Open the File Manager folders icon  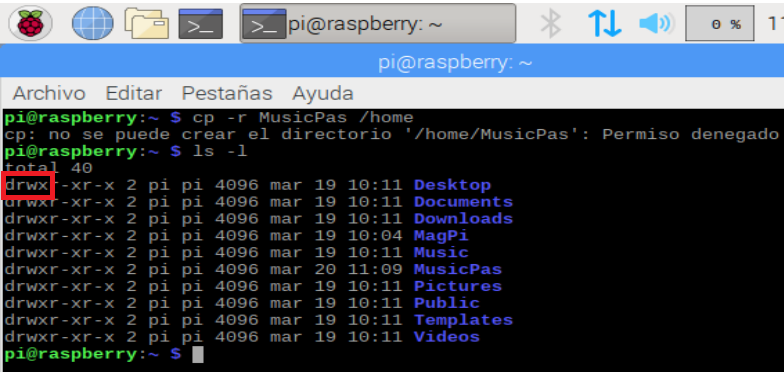coord(146,23)
